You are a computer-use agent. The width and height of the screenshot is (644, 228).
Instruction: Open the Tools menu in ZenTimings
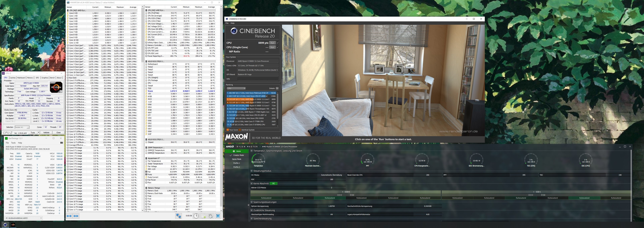point(13,143)
